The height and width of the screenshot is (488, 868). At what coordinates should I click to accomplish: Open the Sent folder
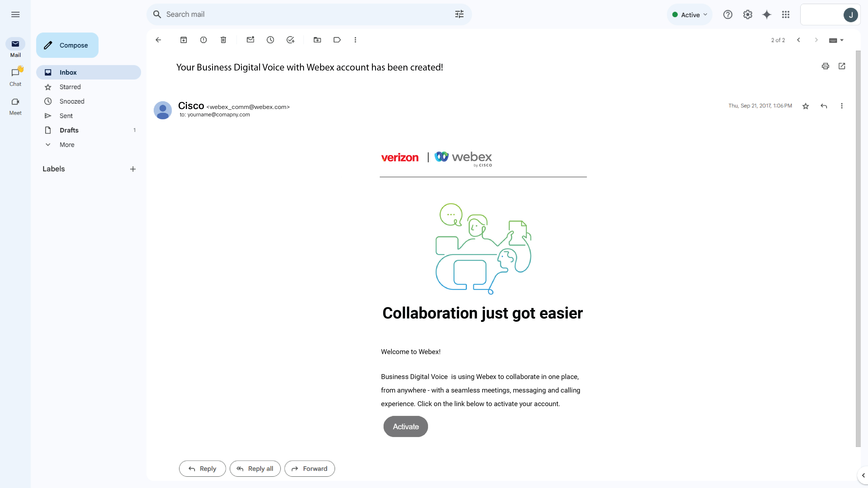pos(88,116)
